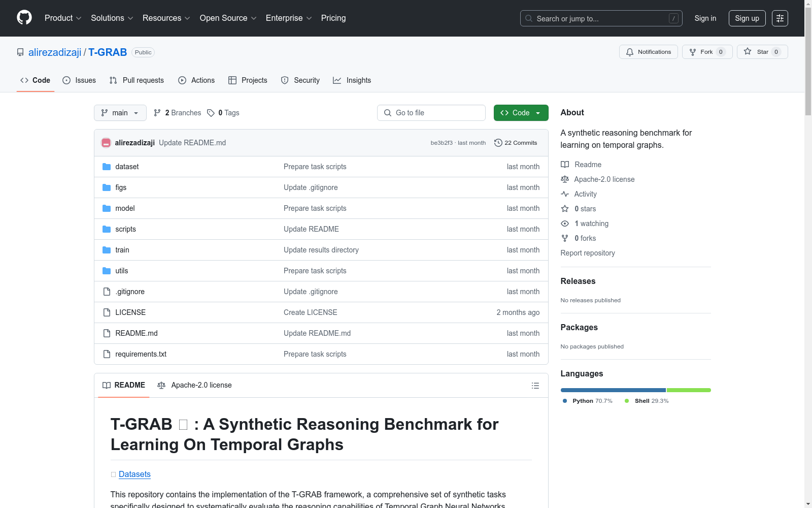Click the LICENSE file icon

107,312
